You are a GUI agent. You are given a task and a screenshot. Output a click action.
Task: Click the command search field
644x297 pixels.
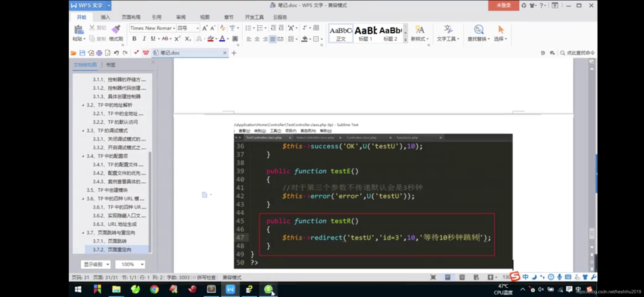pyautogui.click(x=577, y=53)
